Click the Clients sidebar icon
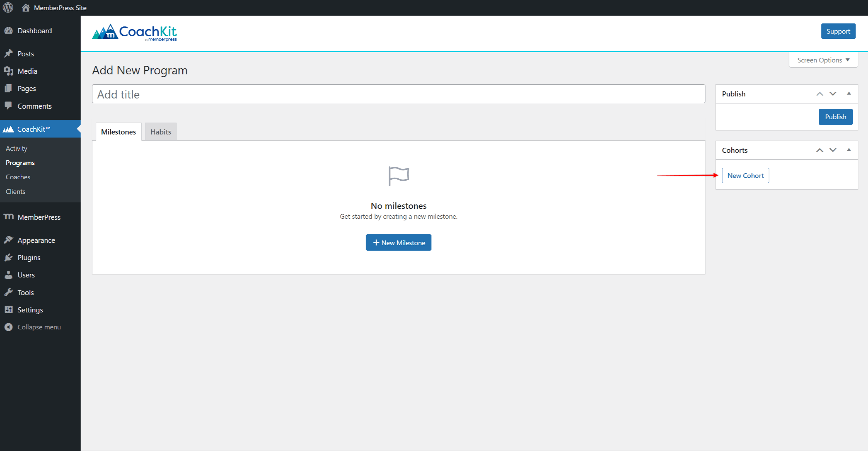868x451 pixels. 16,191
